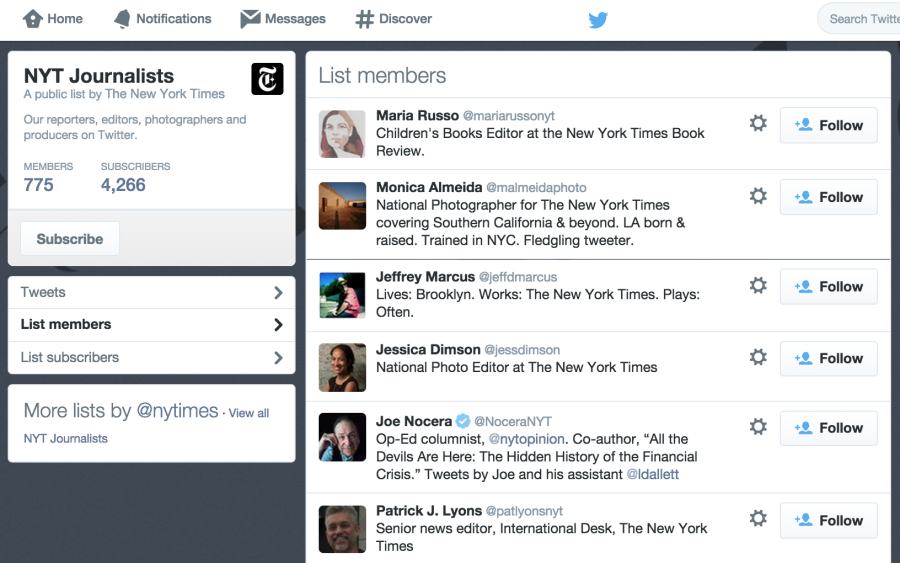The image size is (900, 563).
Task: Open Maria Russo's profile picture
Action: click(x=342, y=134)
